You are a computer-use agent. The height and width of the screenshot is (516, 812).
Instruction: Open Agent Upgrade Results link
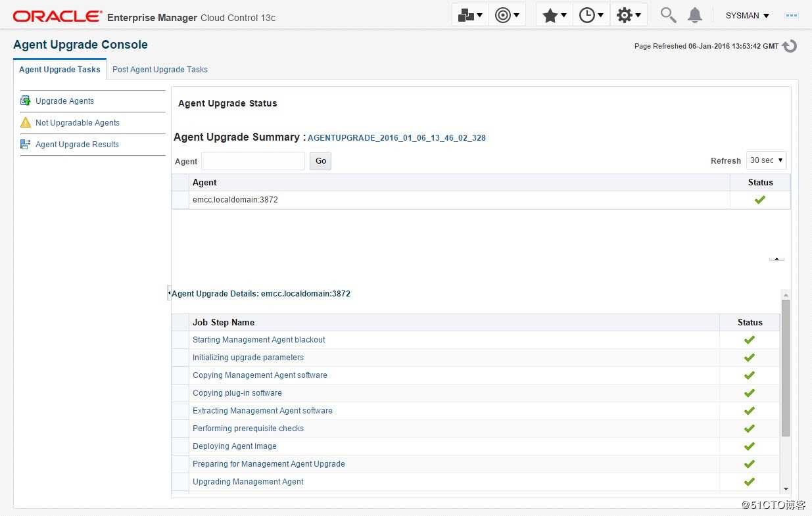(x=77, y=145)
